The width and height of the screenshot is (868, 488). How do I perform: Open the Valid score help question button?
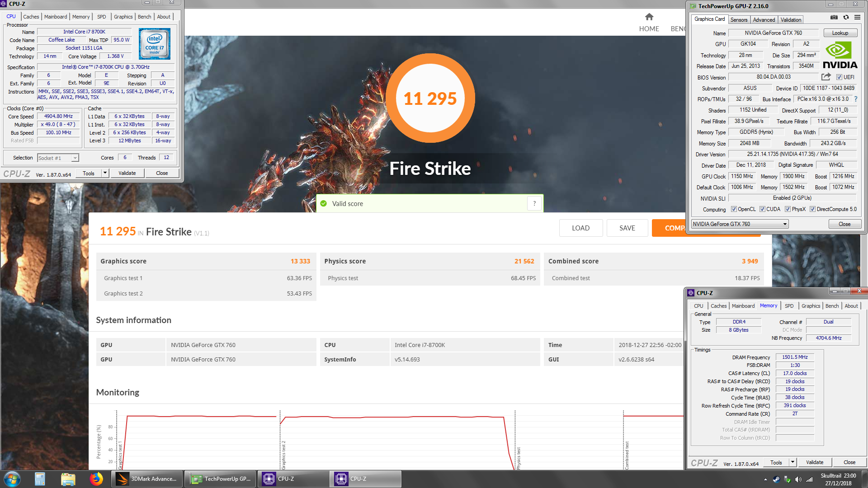[534, 203]
